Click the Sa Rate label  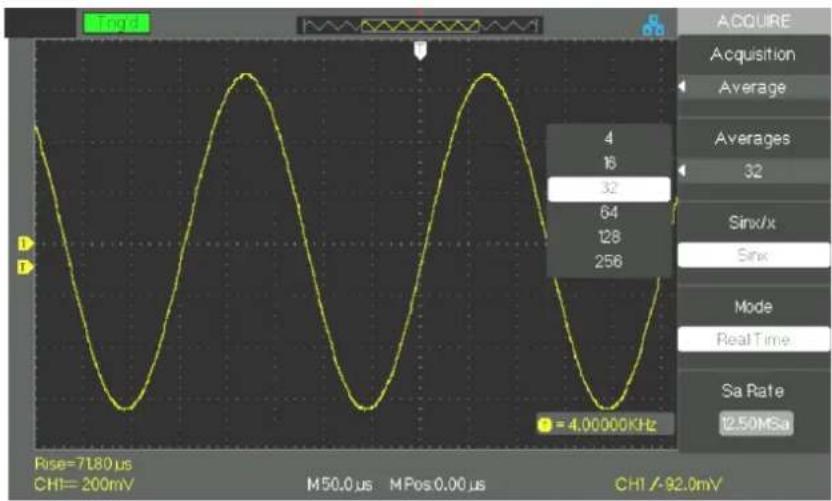(x=752, y=391)
